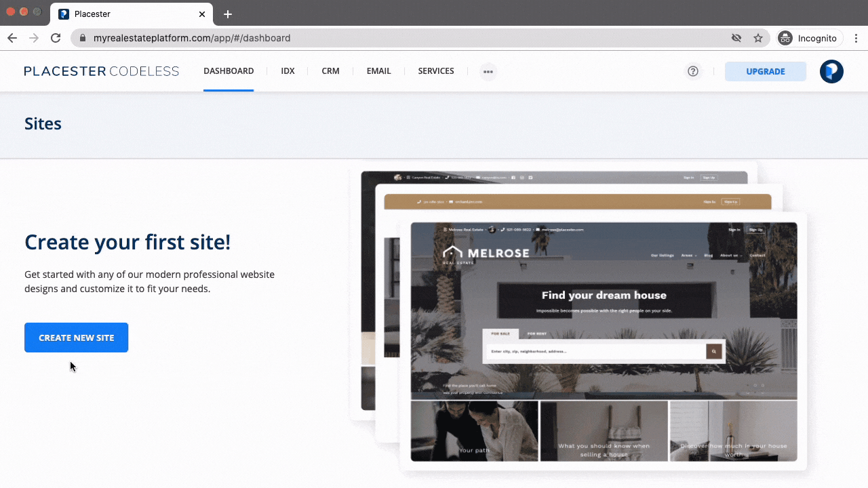Click the phone icon in the preview's top bar

(x=503, y=229)
